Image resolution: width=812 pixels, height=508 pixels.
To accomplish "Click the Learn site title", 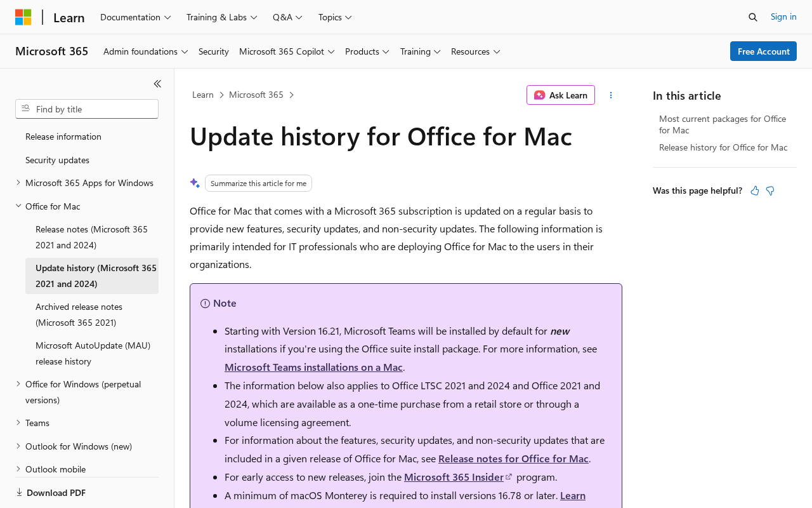I will tap(69, 18).
